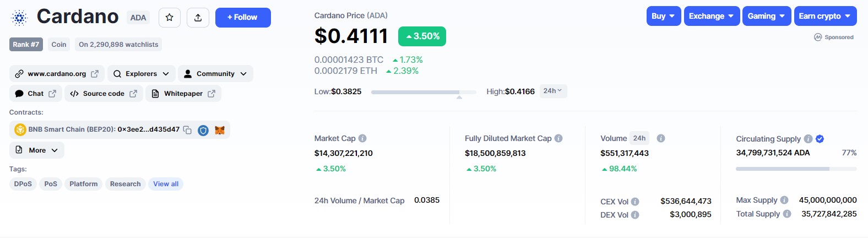Click Market Cap info icon
The height and width of the screenshot is (238, 868).
point(362,138)
